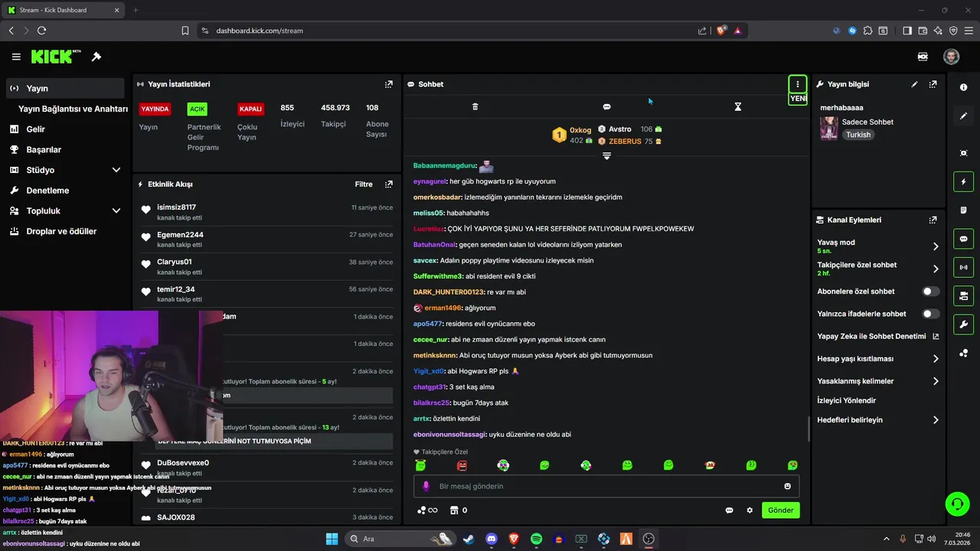Open Spotify from the taskbar
Screen dimensions: 980x551
(536, 539)
